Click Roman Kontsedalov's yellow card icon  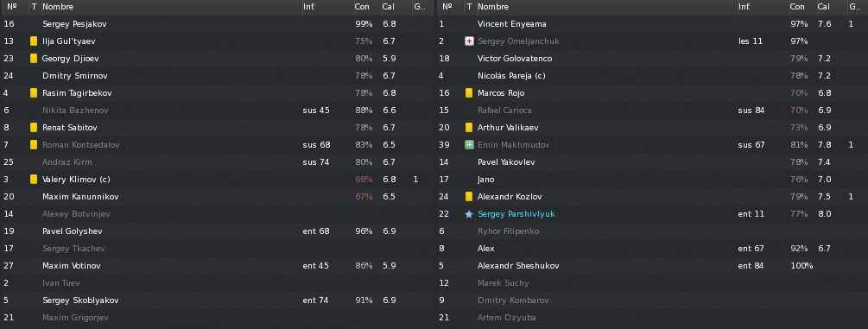click(34, 144)
